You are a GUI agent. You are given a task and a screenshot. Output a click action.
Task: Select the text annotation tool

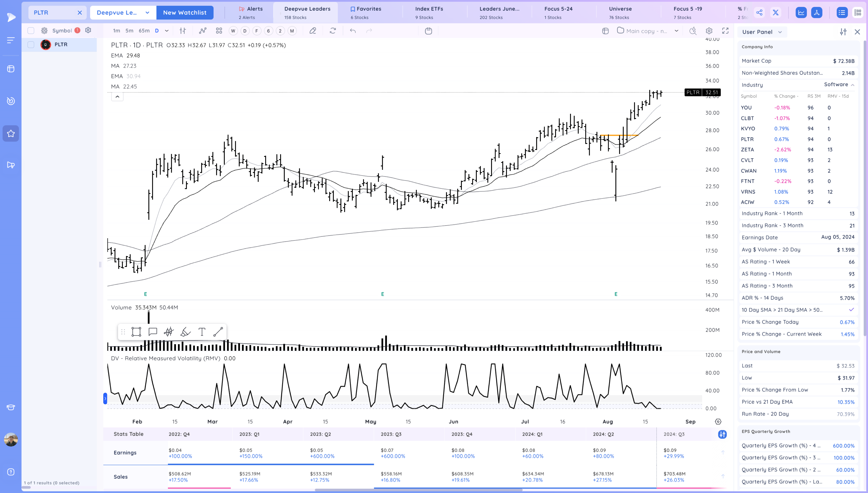point(202,332)
